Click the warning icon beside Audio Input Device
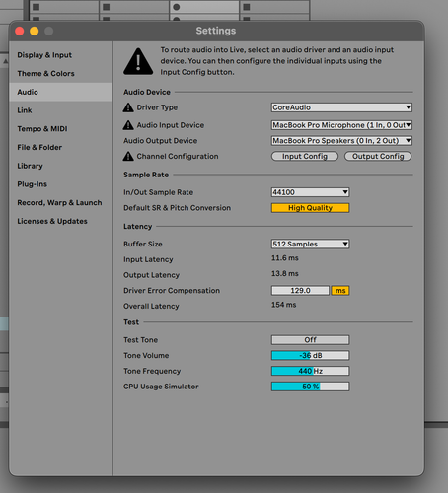The image size is (448, 493). [x=128, y=125]
